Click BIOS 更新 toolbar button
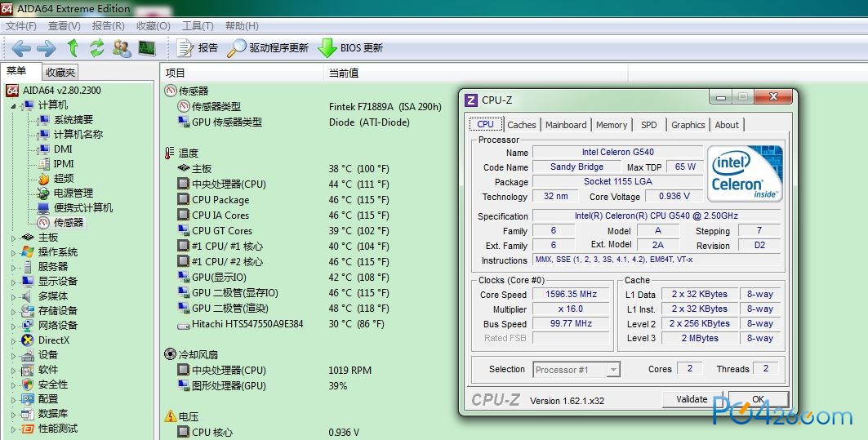Image resolution: width=868 pixels, height=440 pixels. coord(350,48)
